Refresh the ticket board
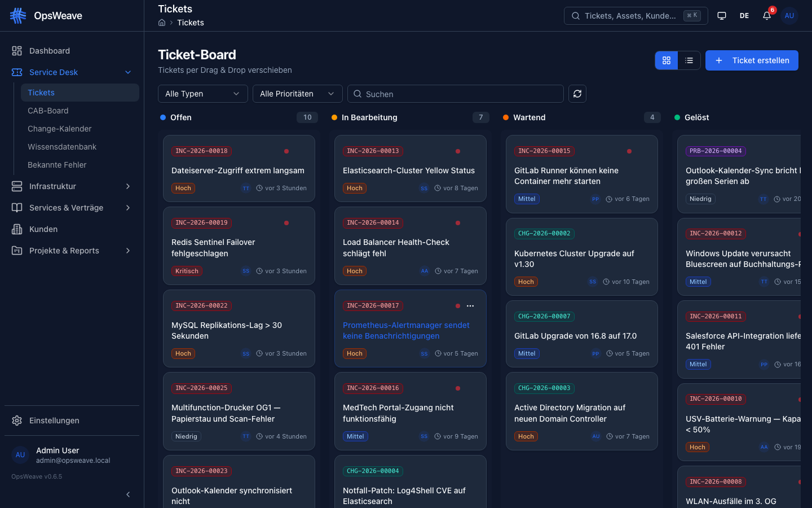812x508 pixels. click(577, 94)
